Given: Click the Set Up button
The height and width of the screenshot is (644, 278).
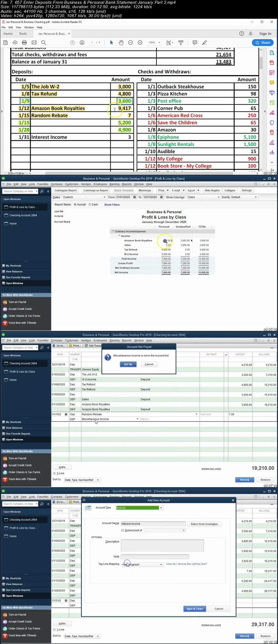Looking at the screenshot, I should (x=128, y=364).
